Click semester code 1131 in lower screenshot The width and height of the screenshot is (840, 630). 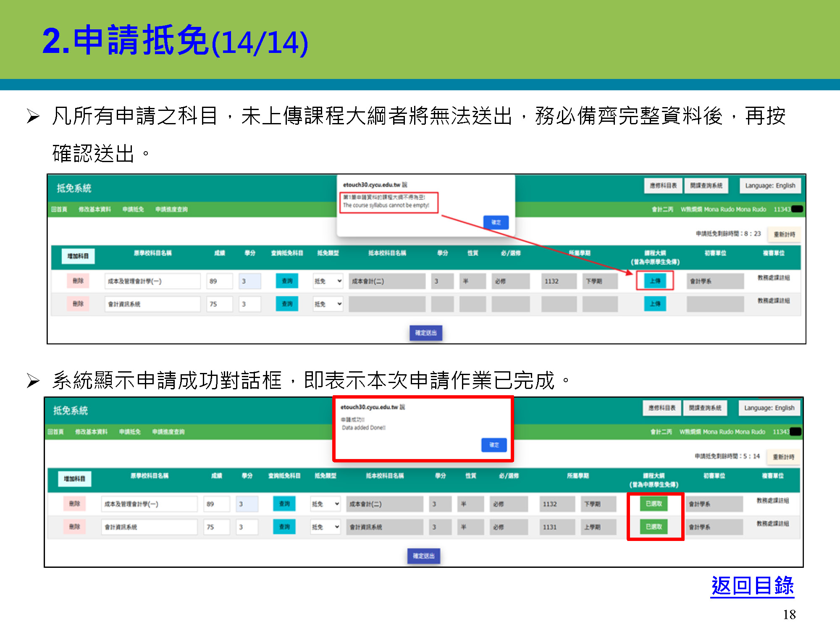click(x=557, y=527)
